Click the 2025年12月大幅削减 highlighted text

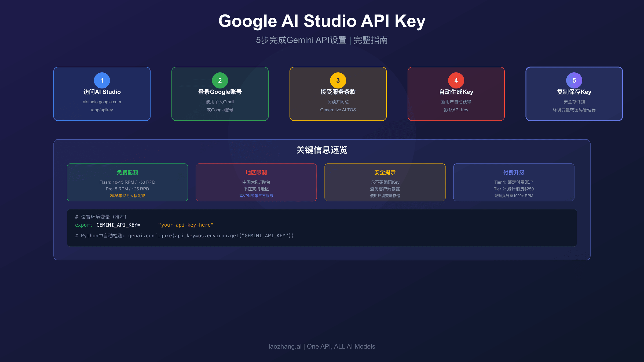[127, 196]
